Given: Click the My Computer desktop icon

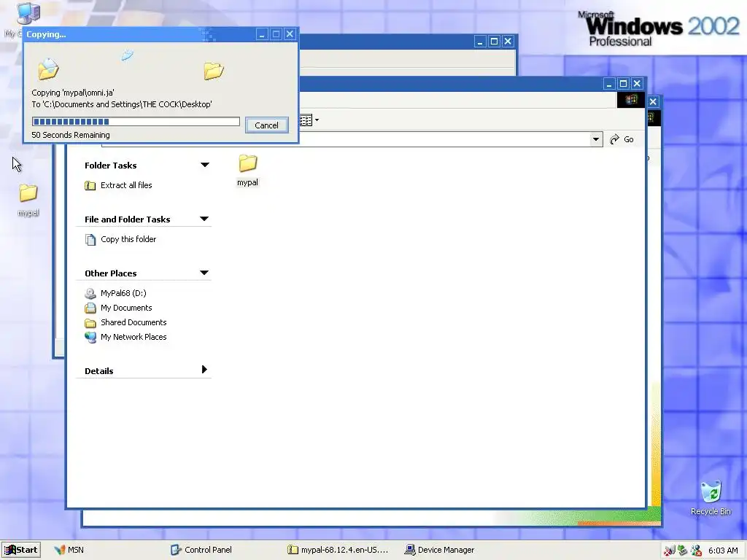Looking at the screenshot, I should point(28,15).
